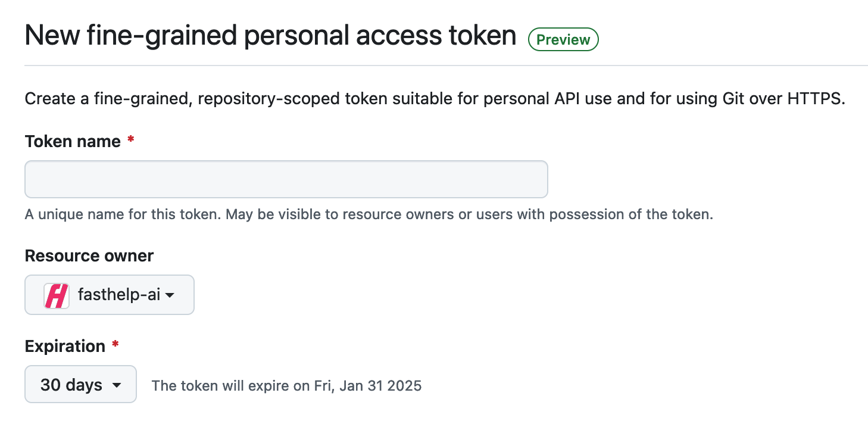Click the caret arrow beside 30 days
Viewport: 868px width, 424px height.
pyautogui.click(x=117, y=385)
